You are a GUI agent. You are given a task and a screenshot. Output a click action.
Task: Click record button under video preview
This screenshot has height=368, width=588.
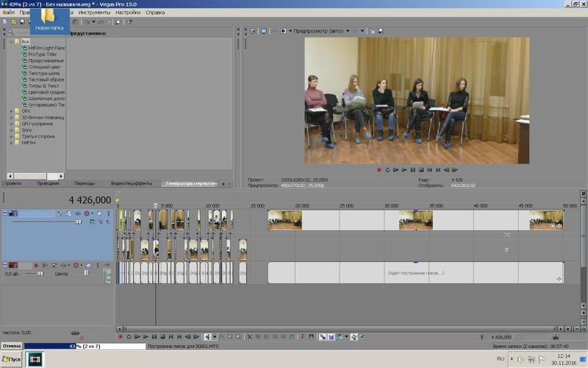(379, 170)
